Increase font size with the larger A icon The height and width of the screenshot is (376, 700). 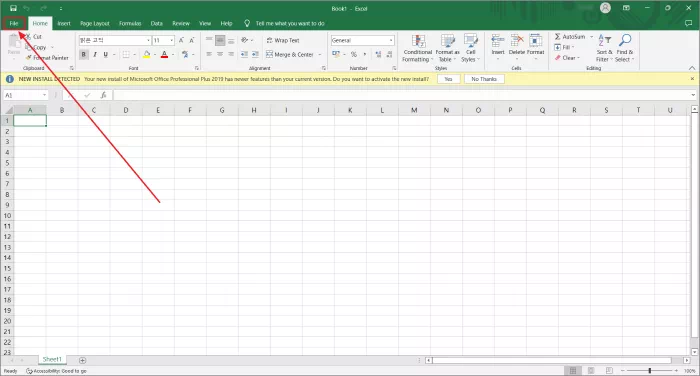181,40
